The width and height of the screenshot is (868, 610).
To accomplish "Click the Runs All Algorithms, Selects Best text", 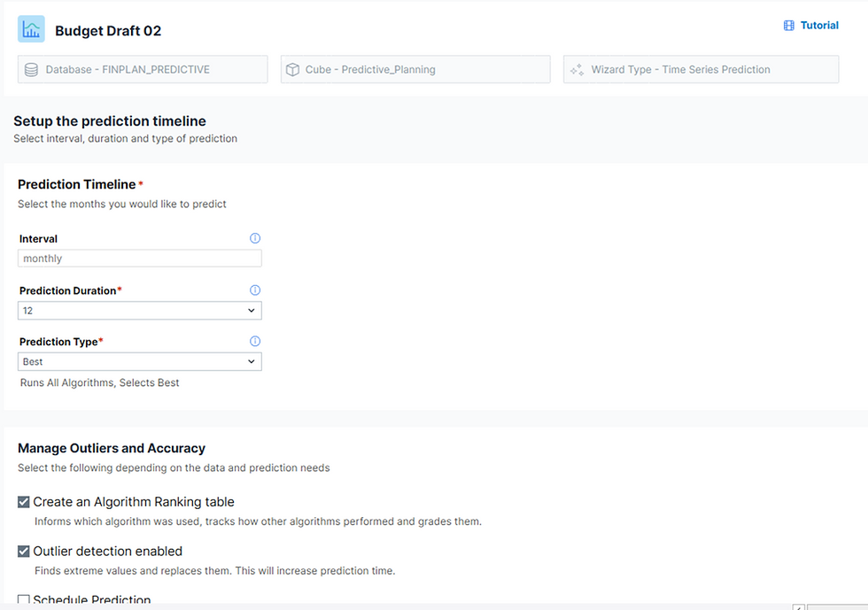I will [99, 383].
